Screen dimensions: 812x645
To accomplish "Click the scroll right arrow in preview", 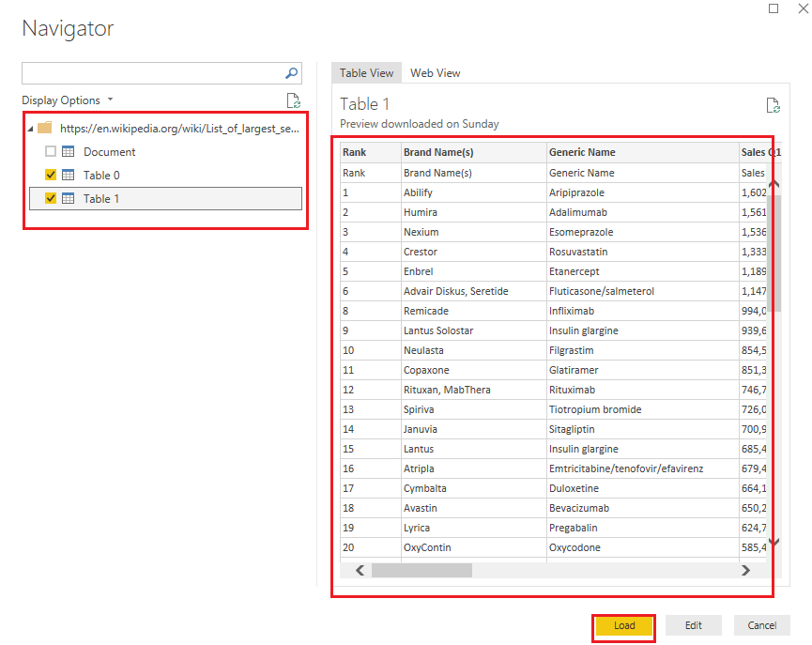I will (745, 570).
